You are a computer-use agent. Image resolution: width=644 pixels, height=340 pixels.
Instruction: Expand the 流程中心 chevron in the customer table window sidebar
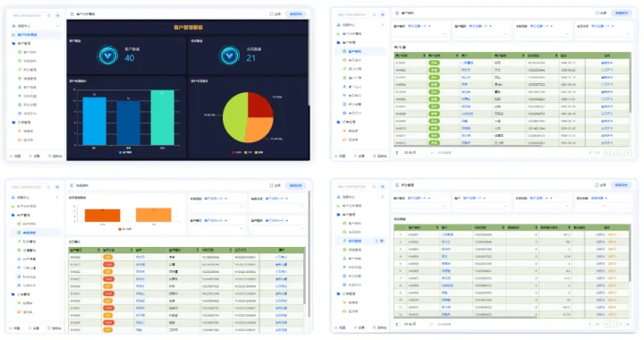[x=383, y=25]
